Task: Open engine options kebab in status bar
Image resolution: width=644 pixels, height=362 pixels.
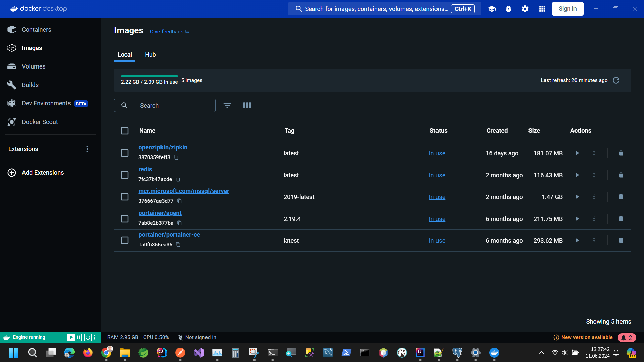Action: pyautogui.click(x=95, y=337)
